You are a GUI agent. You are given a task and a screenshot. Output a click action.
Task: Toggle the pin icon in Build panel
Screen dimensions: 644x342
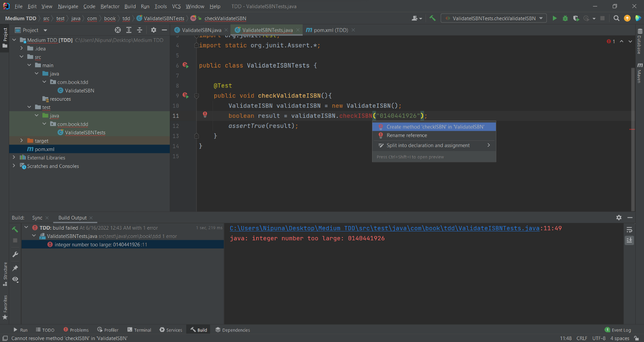point(15,268)
